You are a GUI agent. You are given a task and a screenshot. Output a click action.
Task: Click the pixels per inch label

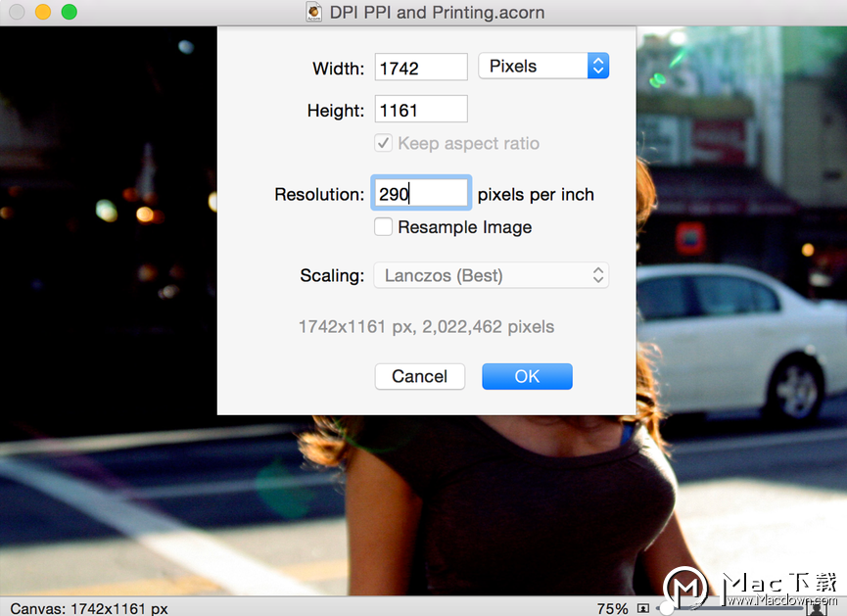pos(536,195)
